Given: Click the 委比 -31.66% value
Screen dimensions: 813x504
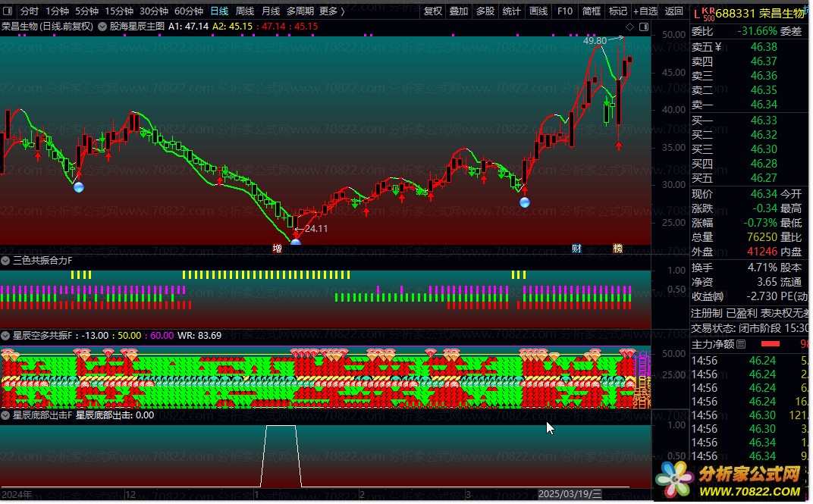Looking at the screenshot, I should [756, 32].
